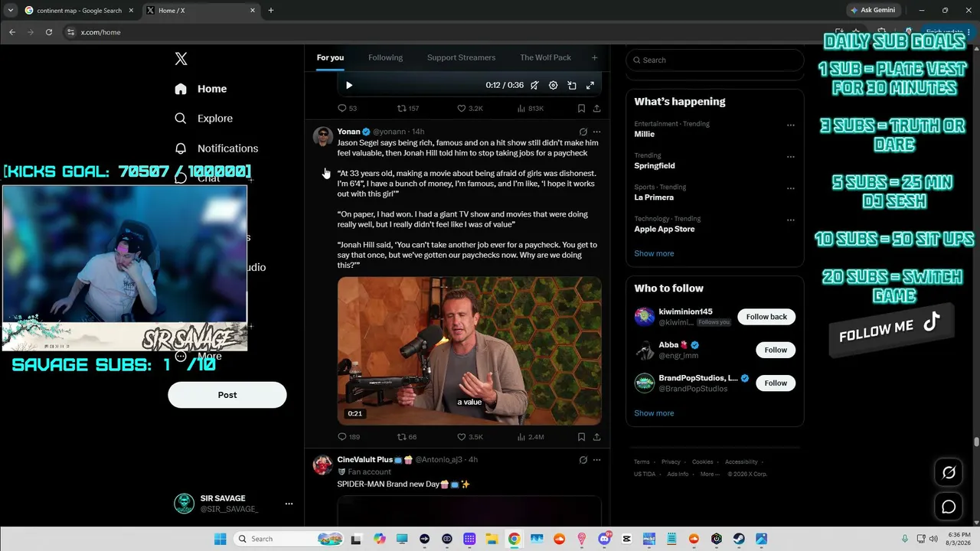Screen dimensions: 980x551
Task: Click the X search input field
Action: 715,60
